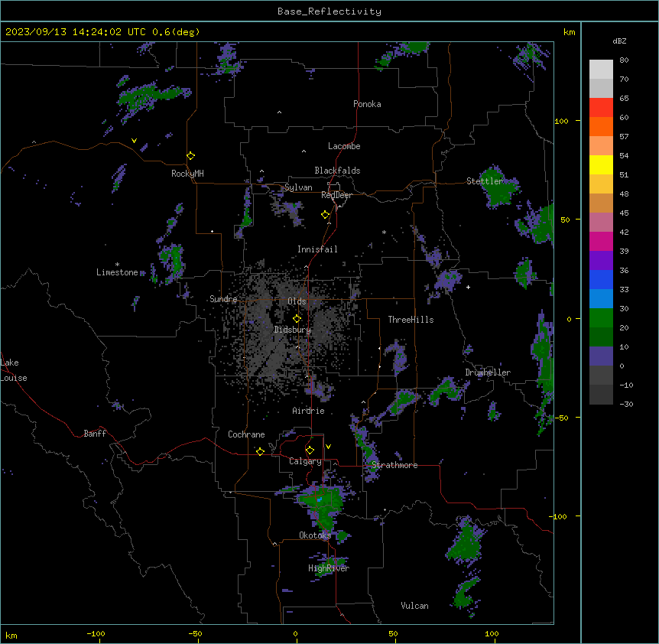Image resolution: width=659 pixels, height=644 pixels.
Task: Click the km unit label at bottom left
Action: pyautogui.click(x=11, y=635)
